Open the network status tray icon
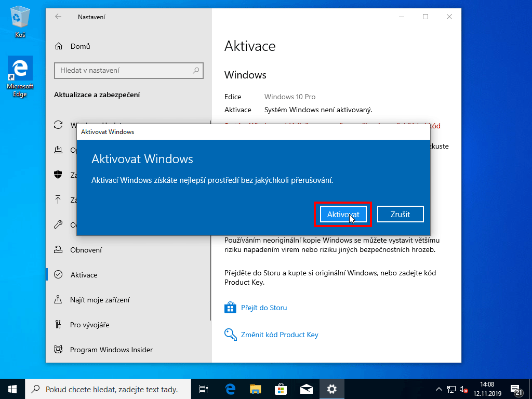 click(451, 389)
